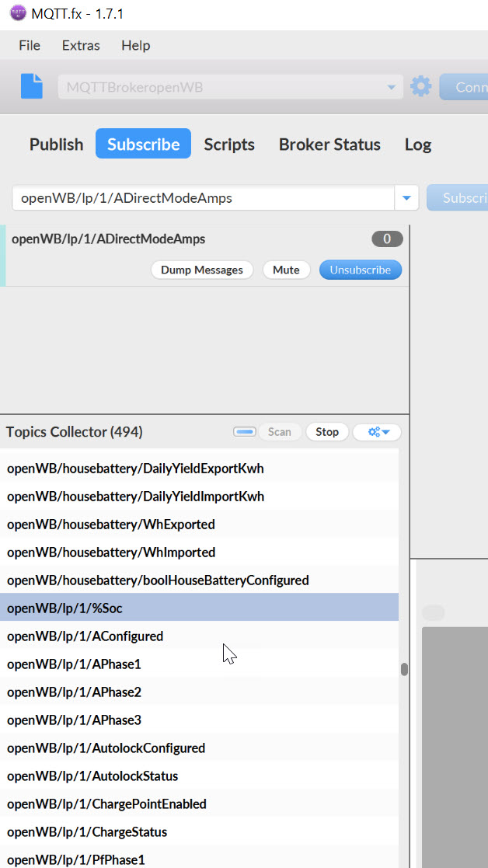Select topic openWB/housebattery/WhImported in the list
The image size is (488, 868).
tap(111, 552)
